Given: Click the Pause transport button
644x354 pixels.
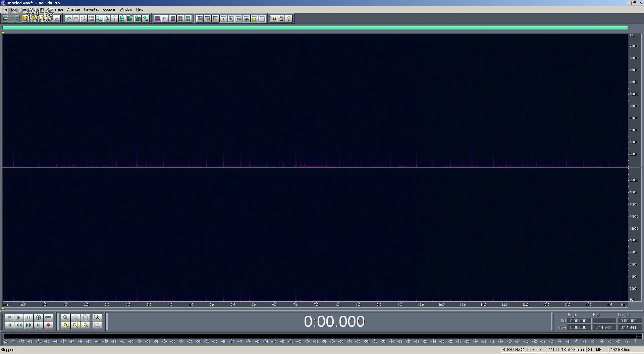Looking at the screenshot, I should (29, 317).
